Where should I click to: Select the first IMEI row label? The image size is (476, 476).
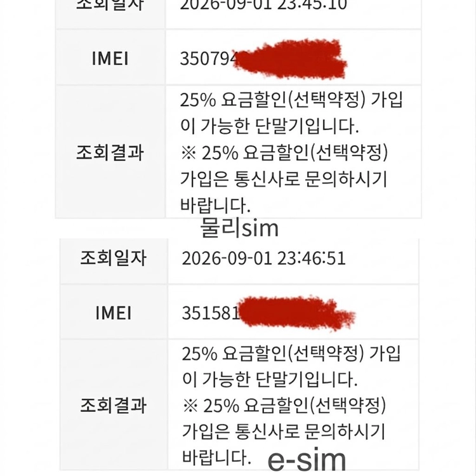pyautogui.click(x=110, y=58)
